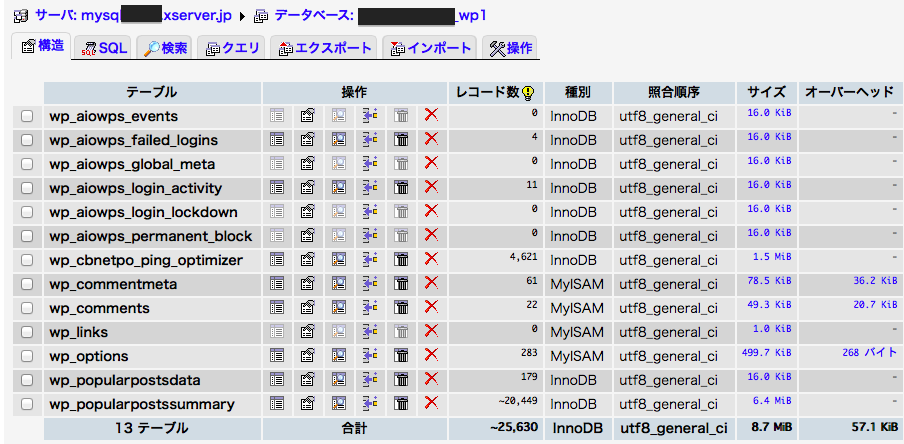Switch to the SQL tab

104,48
